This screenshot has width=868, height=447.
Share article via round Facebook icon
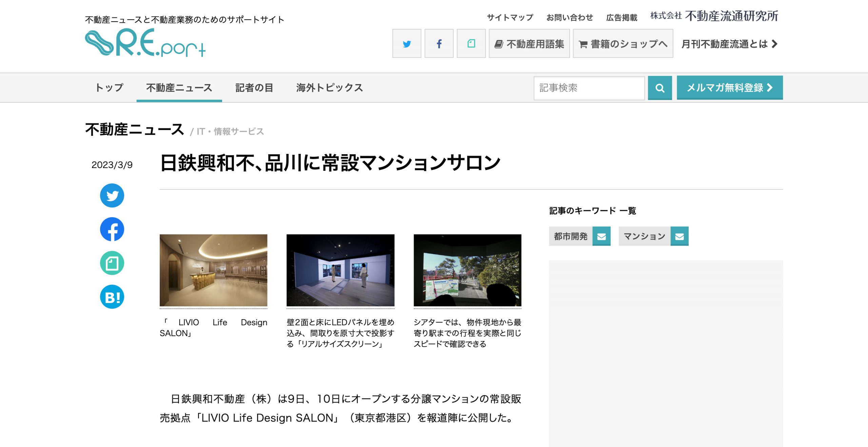(112, 229)
